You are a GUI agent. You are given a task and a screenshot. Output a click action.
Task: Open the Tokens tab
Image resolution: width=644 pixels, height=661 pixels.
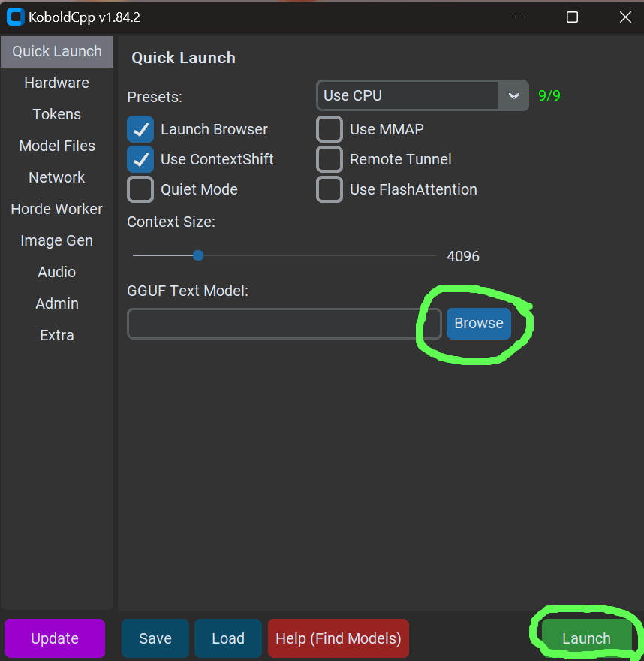point(56,114)
